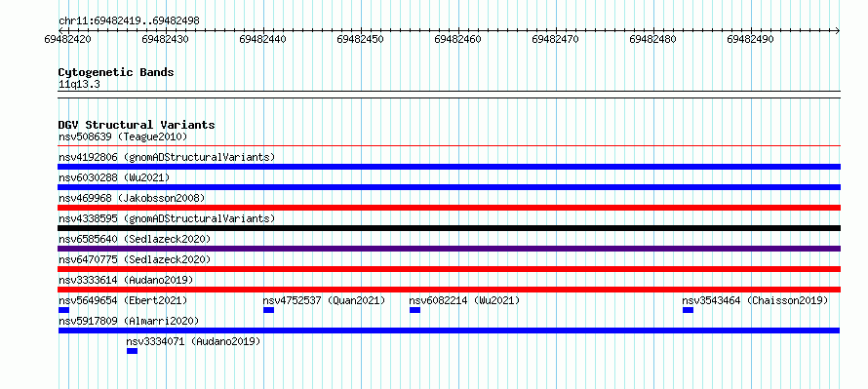This screenshot has width=868, height=389.
Task: Select the red bar of nsv469968
Action: (449, 208)
